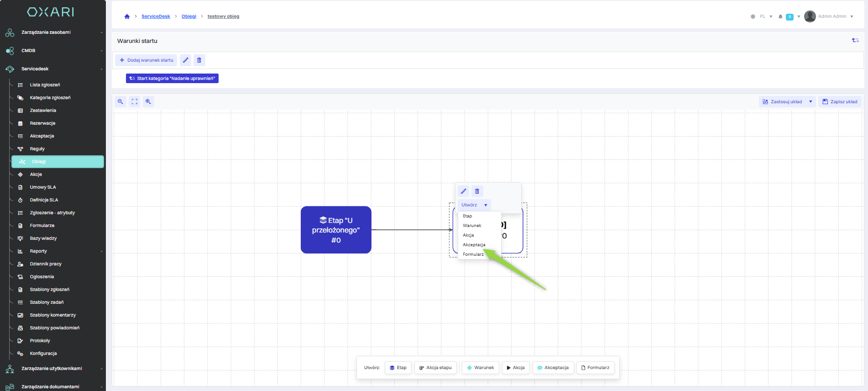Choose Formularz in the create menu
Viewport: 868px width, 391px height.
pyautogui.click(x=473, y=254)
